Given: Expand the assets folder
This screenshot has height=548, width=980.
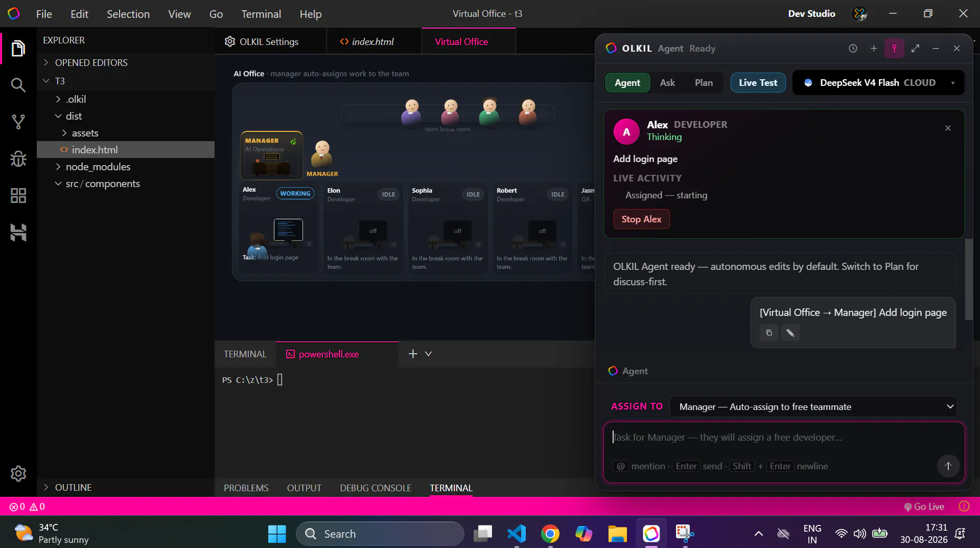Looking at the screenshot, I should 126,133.
